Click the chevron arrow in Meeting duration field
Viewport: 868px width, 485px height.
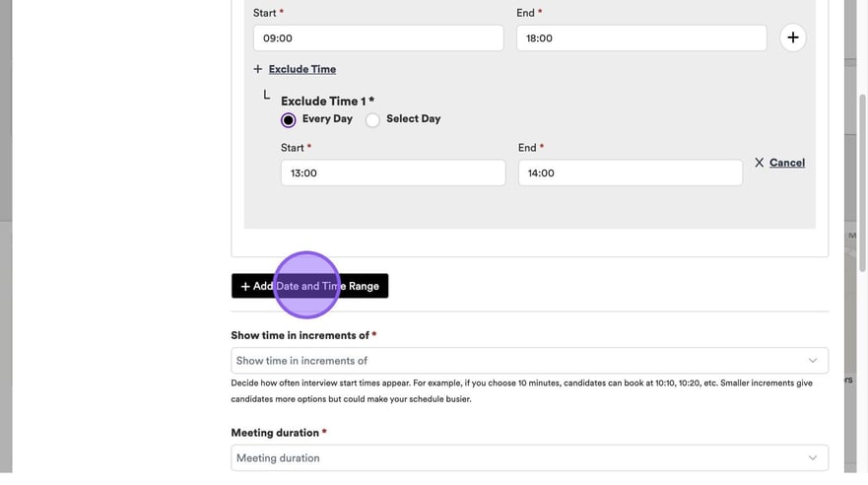pos(812,457)
